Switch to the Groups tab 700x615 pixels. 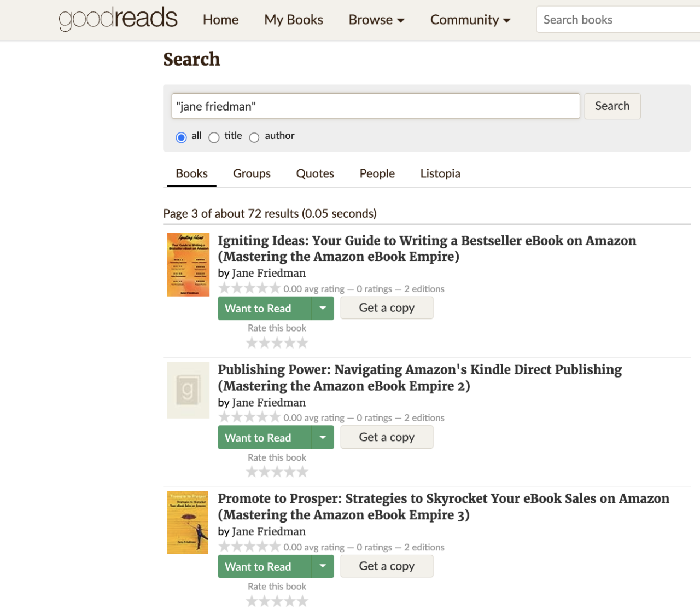pos(252,173)
